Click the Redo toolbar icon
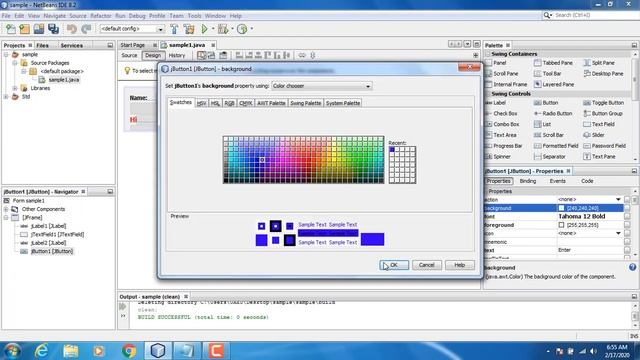640x360 pixels. [x=86, y=29]
